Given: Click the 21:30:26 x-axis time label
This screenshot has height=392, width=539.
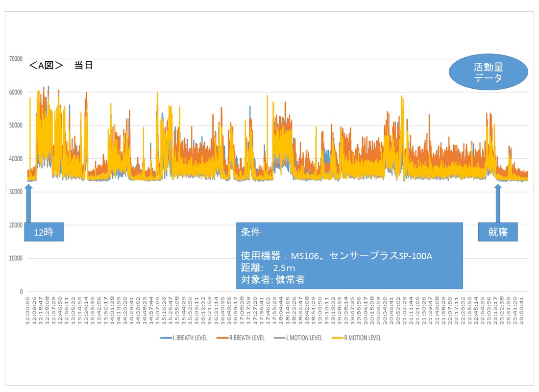Looking at the screenshot, I should (x=423, y=311).
